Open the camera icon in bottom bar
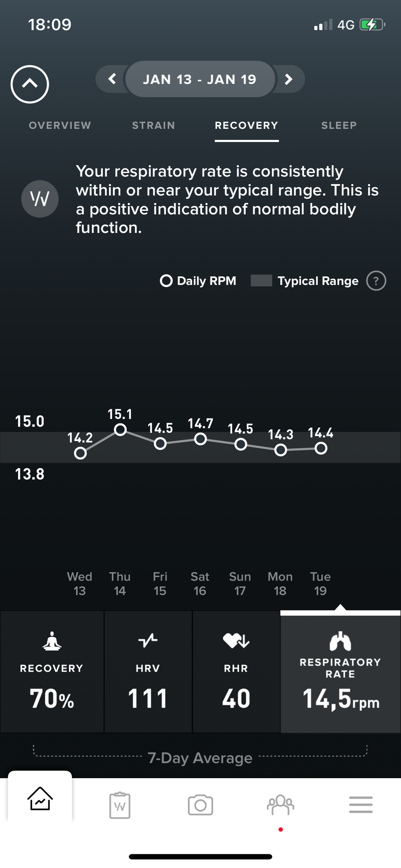The image size is (401, 868). pyautogui.click(x=200, y=805)
